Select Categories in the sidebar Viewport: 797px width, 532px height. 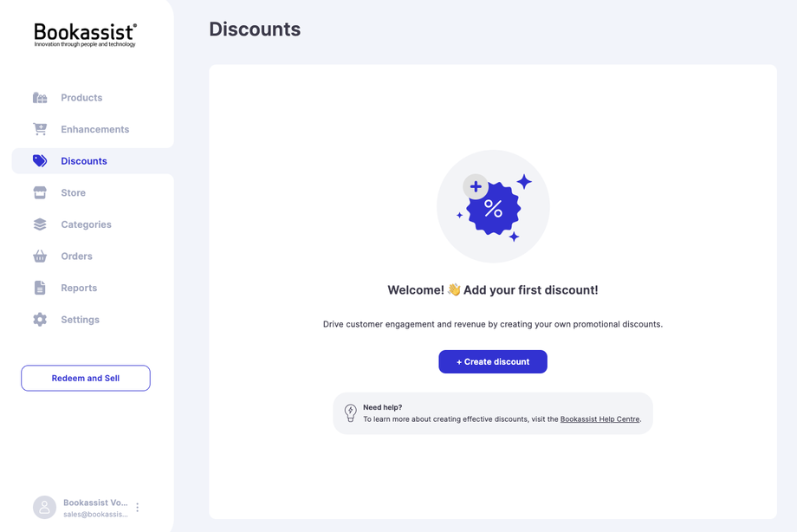click(x=86, y=224)
